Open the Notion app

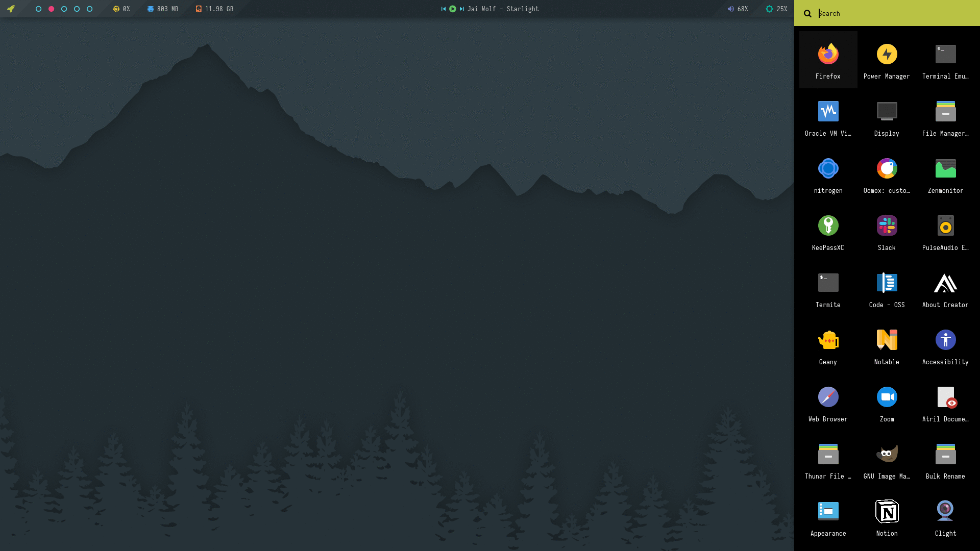click(887, 517)
